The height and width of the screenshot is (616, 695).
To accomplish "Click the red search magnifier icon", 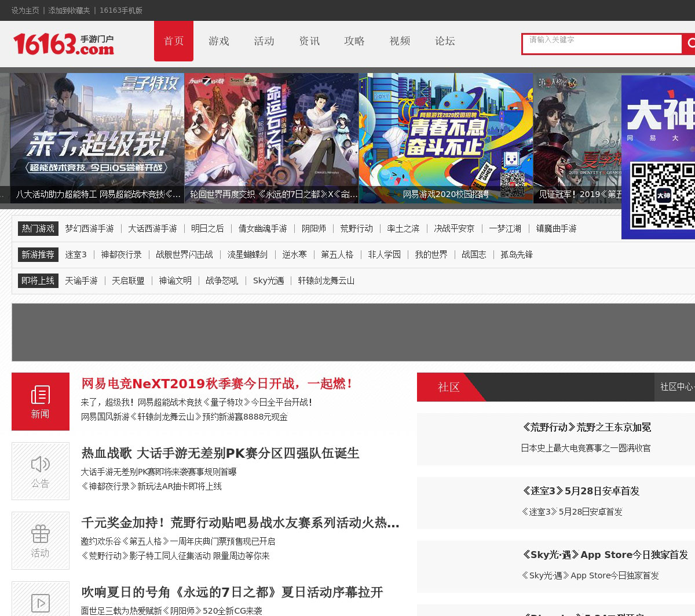I will pyautogui.click(x=690, y=43).
